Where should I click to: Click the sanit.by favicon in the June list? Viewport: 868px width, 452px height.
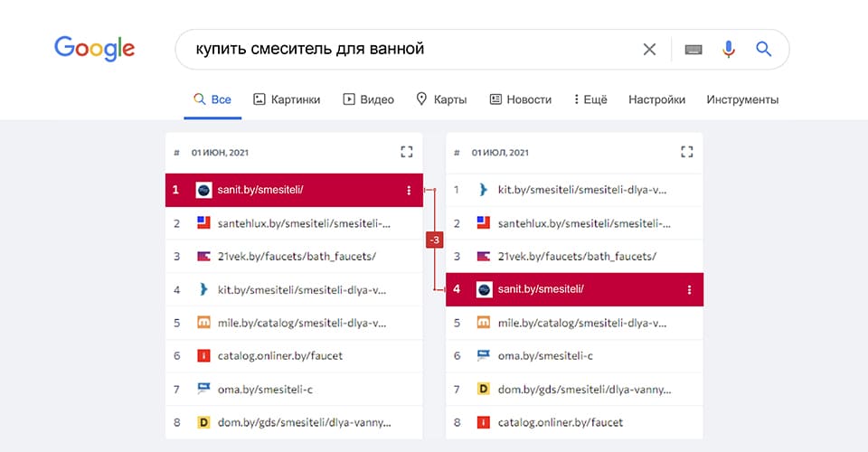(x=203, y=191)
